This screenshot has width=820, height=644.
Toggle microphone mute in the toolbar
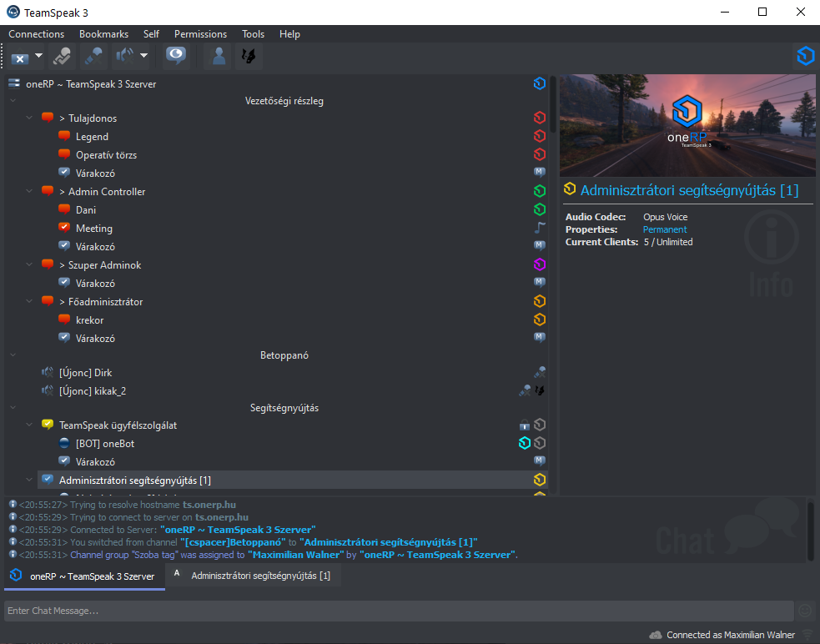[94, 56]
